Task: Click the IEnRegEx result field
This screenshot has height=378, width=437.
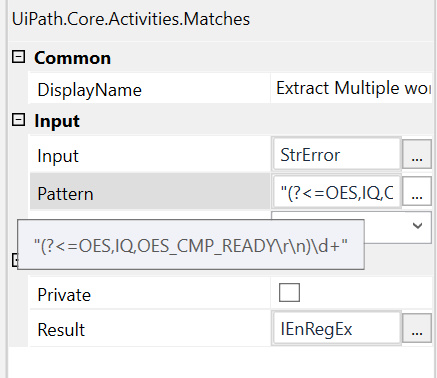Action: [337, 328]
